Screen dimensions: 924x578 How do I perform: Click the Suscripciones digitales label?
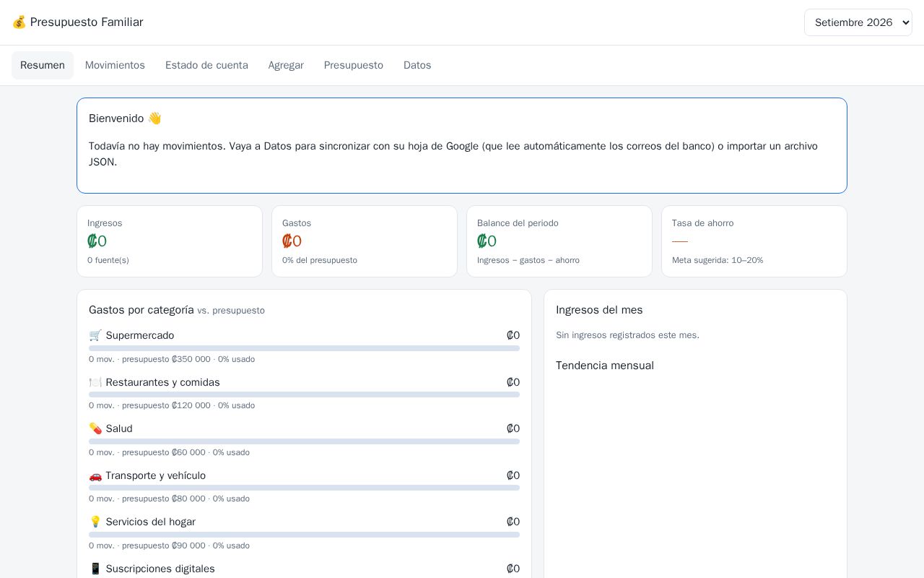point(160,569)
